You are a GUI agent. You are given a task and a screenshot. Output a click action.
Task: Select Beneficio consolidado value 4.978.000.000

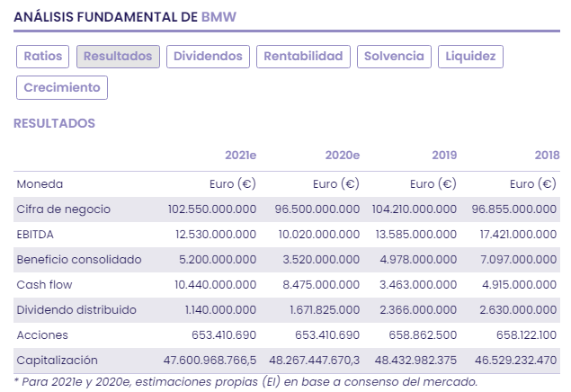click(418, 260)
